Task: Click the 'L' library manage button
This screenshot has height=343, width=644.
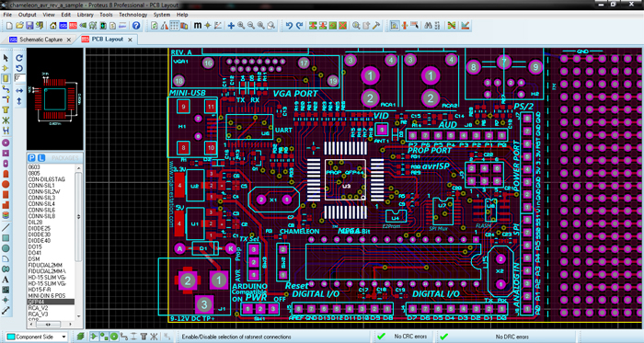Action: [x=40, y=158]
